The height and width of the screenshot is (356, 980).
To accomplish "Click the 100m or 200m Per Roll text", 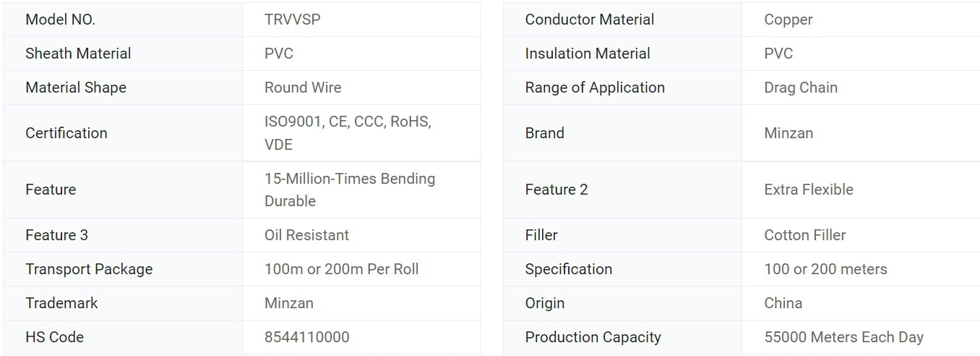I will coord(341,269).
